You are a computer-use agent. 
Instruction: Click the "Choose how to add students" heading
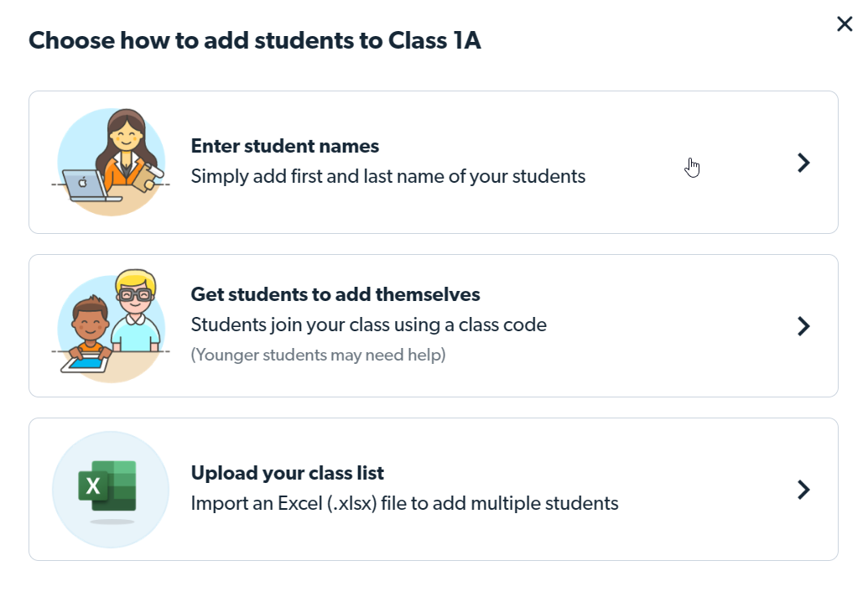pyautogui.click(x=255, y=40)
